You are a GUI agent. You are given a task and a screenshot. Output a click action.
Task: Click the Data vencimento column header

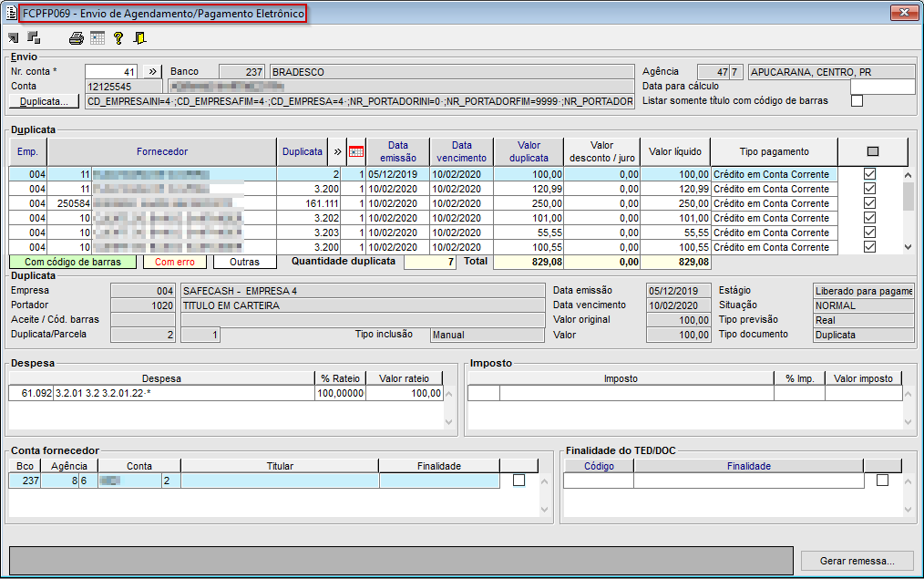461,151
